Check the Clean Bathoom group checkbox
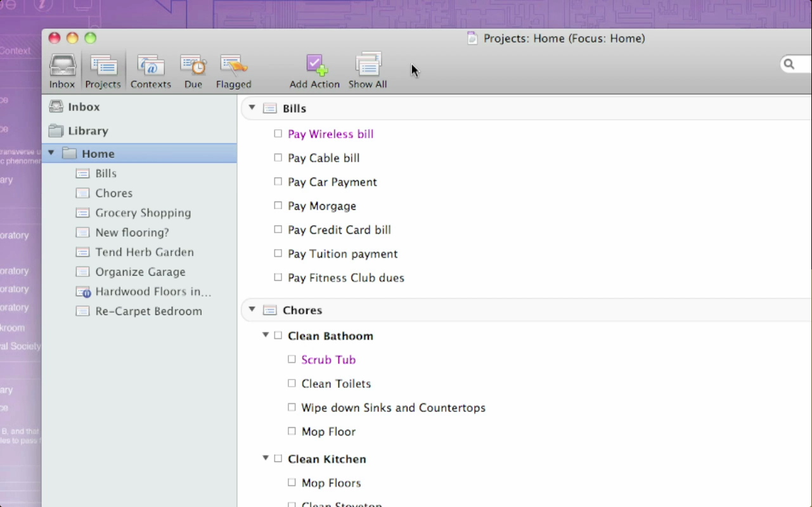 [x=278, y=335]
